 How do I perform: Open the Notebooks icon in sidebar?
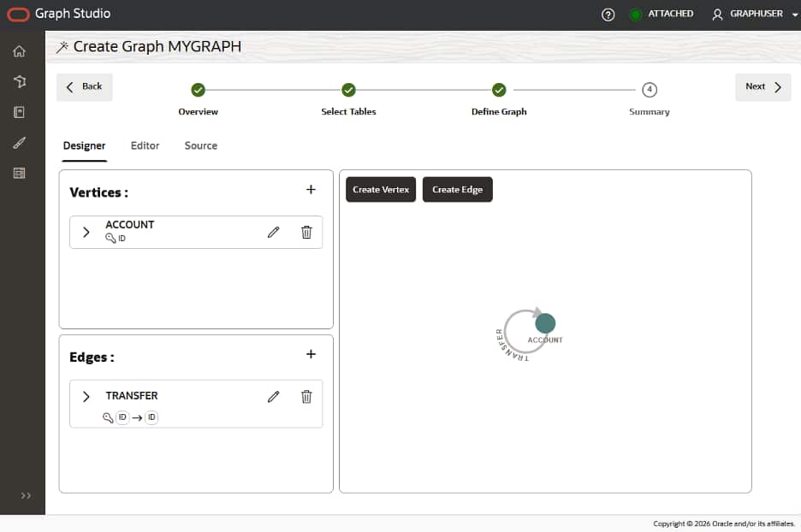tap(19, 112)
